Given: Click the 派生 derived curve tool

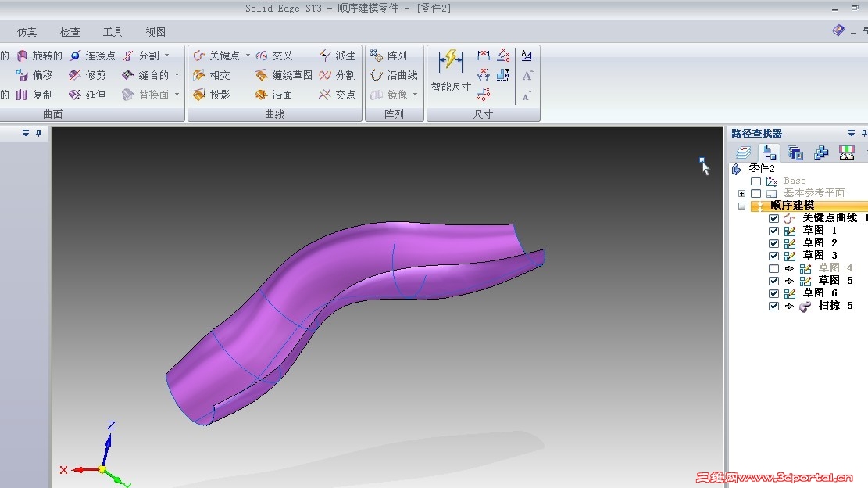Looking at the screenshot, I should pyautogui.click(x=338, y=56).
